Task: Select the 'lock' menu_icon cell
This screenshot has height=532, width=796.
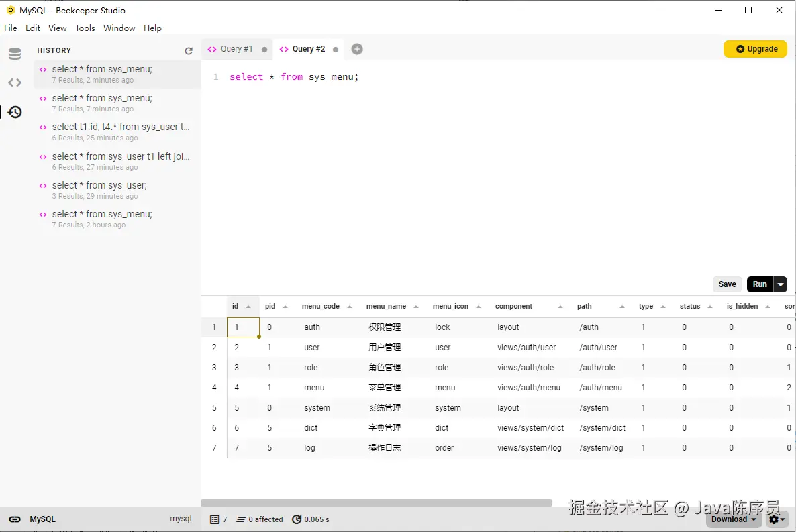Action: point(460,327)
